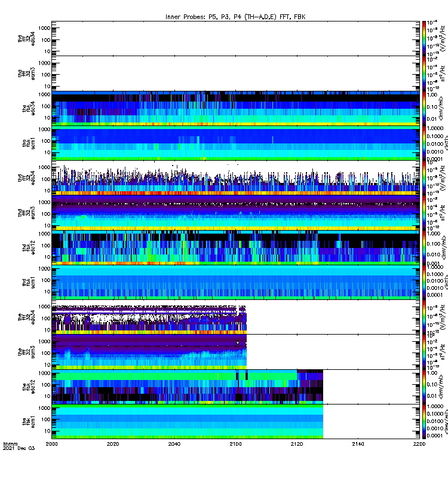Click the colored data in the fbk edc12 panel
This screenshot has height=478, width=448.
188,387
